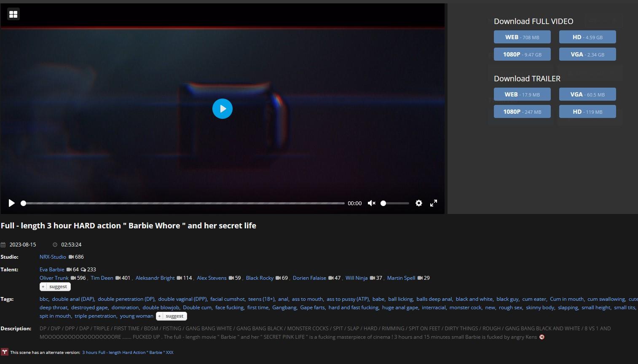Screen dimensions: 638x364
Task: Download trailer in 1080P 247 MB
Action: click(x=522, y=112)
